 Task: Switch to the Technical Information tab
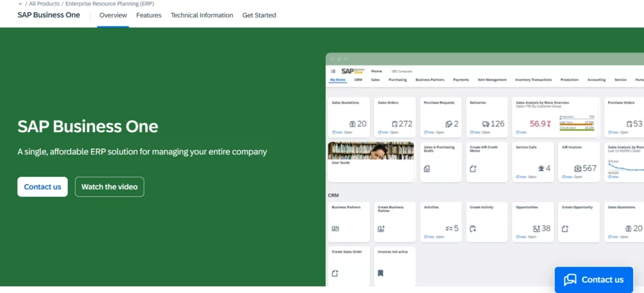[202, 15]
